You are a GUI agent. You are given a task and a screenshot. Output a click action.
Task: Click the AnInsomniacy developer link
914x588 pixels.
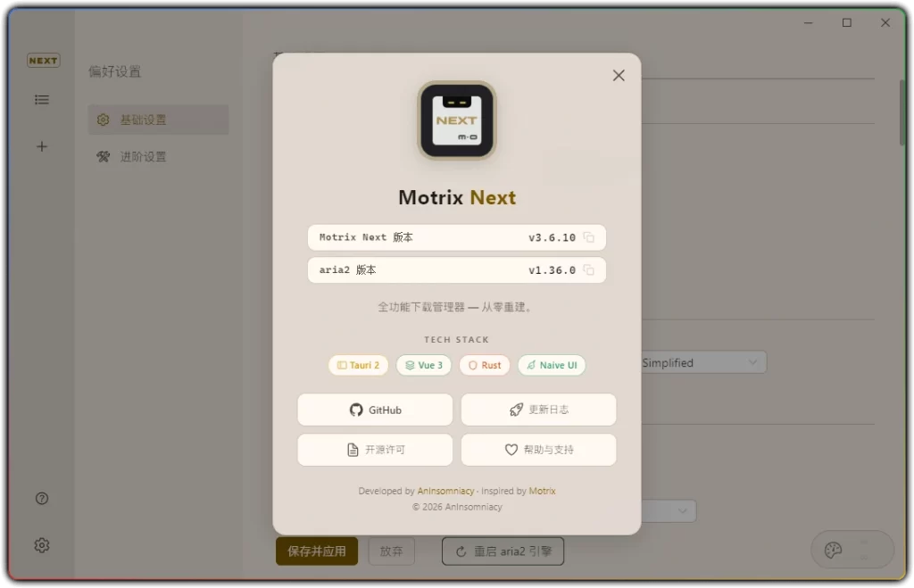click(445, 490)
